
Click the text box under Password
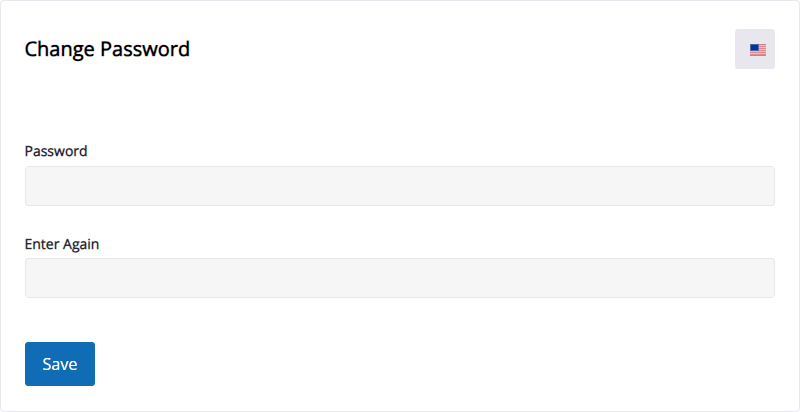coord(400,186)
